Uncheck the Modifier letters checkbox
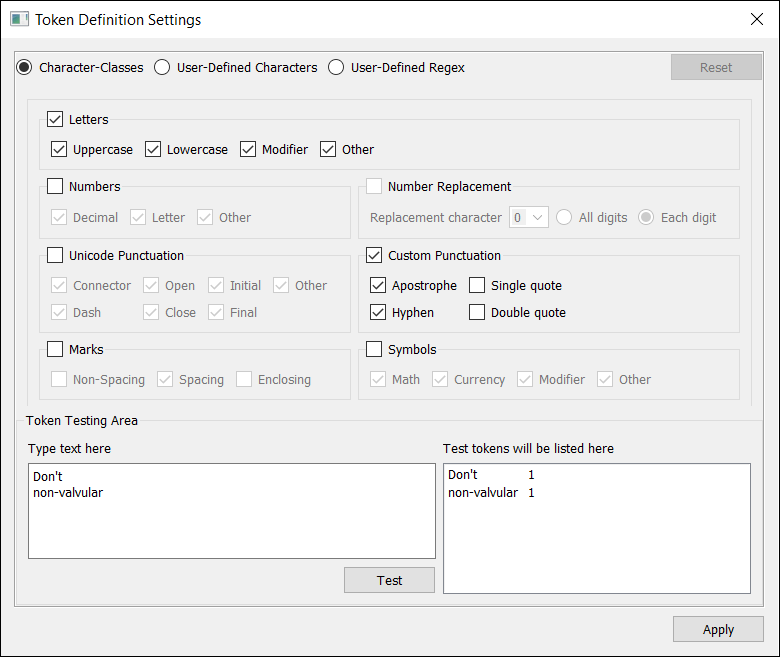 pos(248,150)
